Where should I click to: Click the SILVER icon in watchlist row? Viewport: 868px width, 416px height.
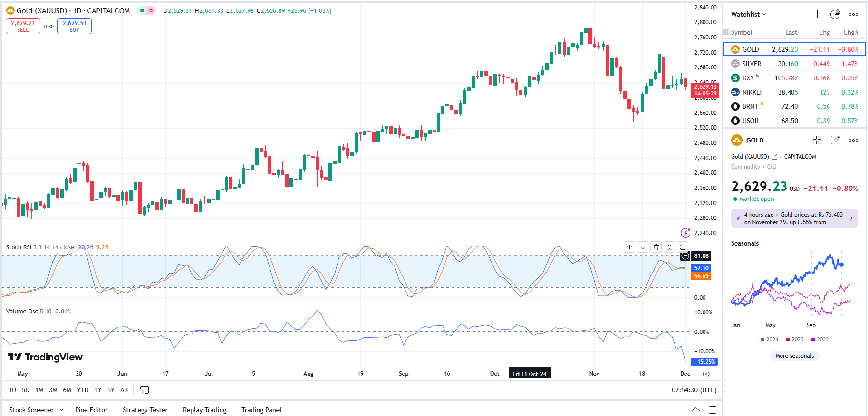point(735,64)
